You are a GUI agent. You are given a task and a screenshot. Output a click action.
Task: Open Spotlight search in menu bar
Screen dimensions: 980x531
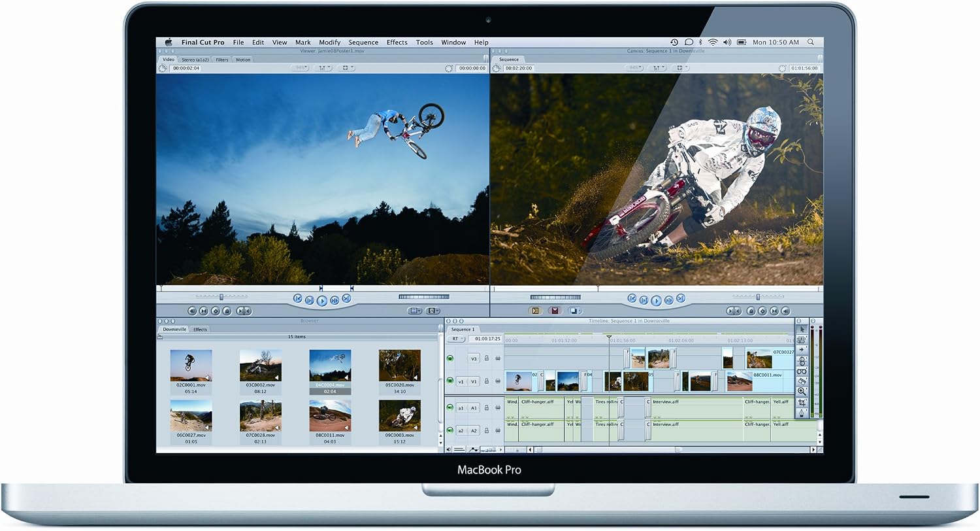(811, 43)
